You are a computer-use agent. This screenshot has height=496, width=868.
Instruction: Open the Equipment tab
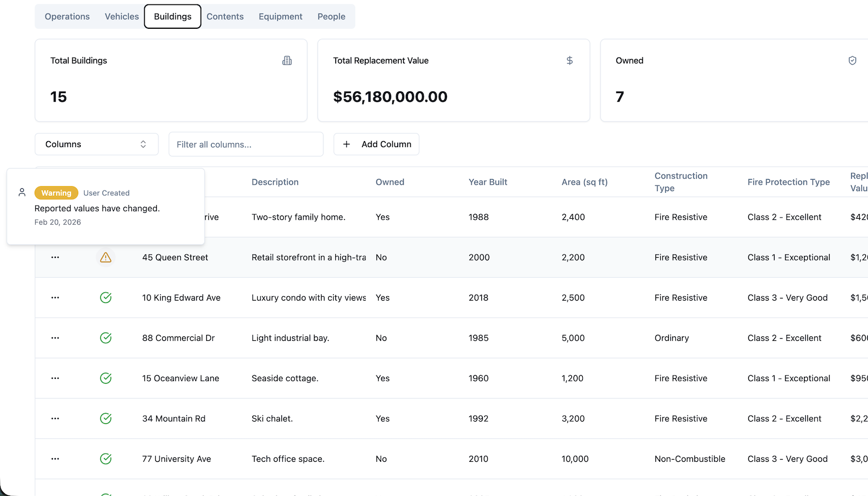click(x=280, y=17)
